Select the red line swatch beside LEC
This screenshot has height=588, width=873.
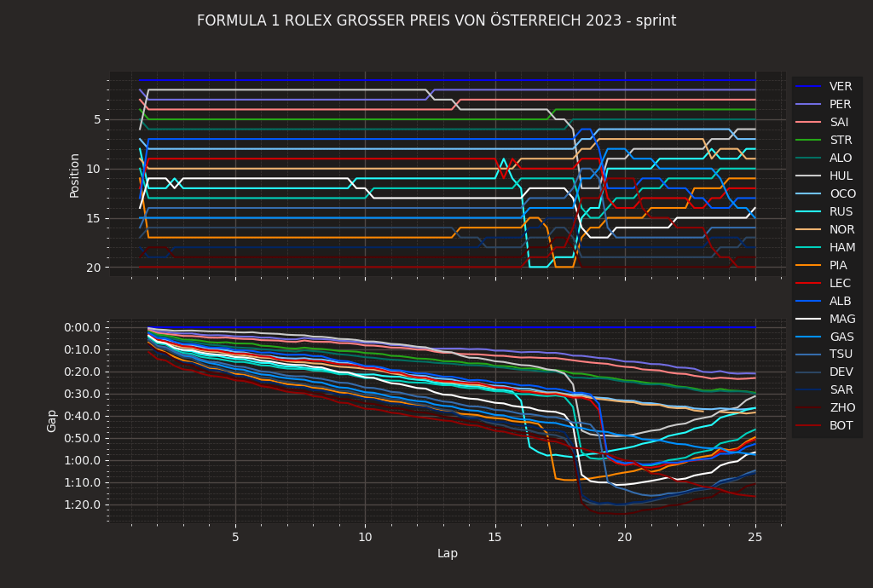(808, 283)
